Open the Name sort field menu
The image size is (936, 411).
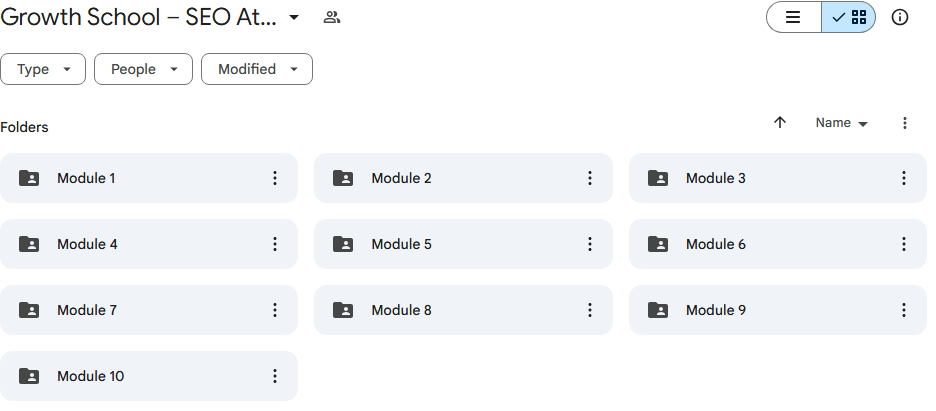tap(841, 123)
